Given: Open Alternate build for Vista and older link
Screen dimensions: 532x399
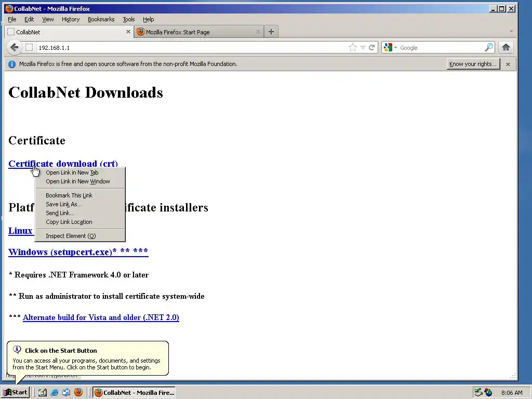Looking at the screenshot, I should pyautogui.click(x=101, y=317).
